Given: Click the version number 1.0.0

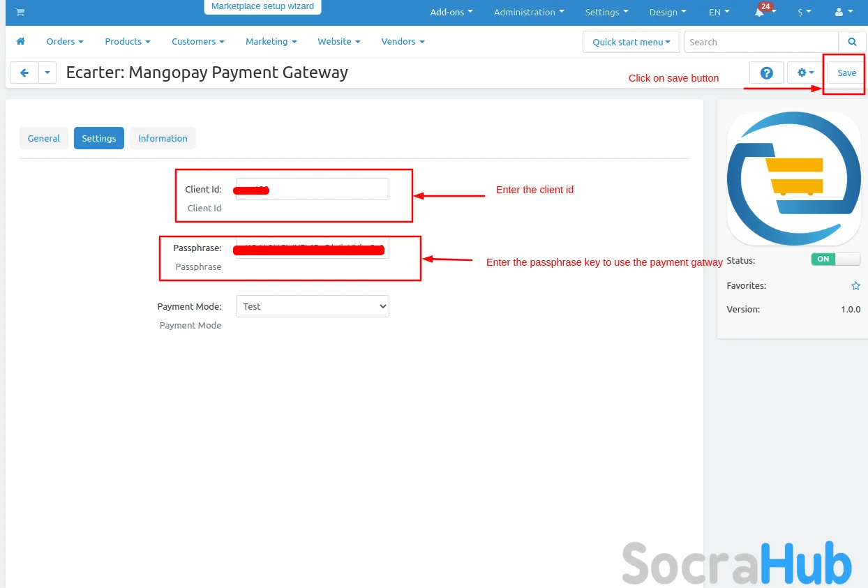Looking at the screenshot, I should pos(850,309).
